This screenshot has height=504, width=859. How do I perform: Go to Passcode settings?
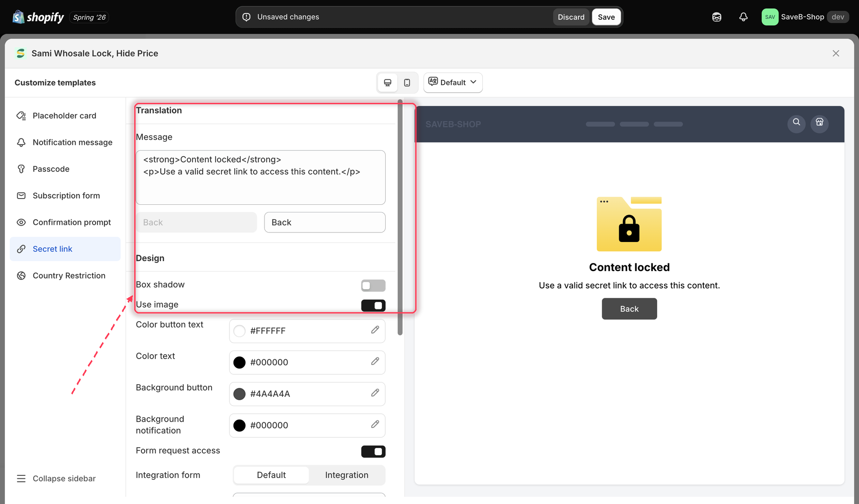(65, 169)
